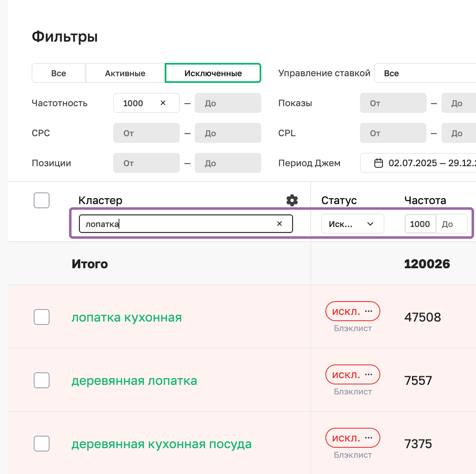Clear the Частотность 1000 value

pos(163,103)
